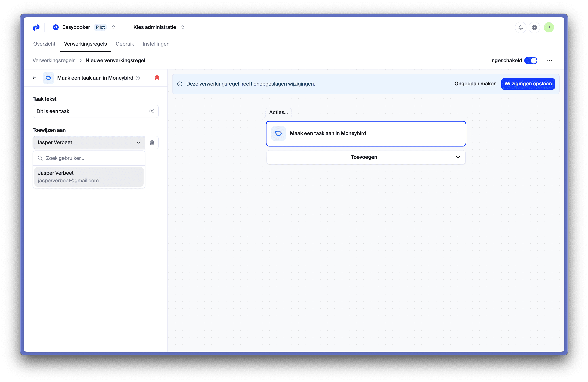
Task: Open the three-dots more options menu
Action: [549, 60]
